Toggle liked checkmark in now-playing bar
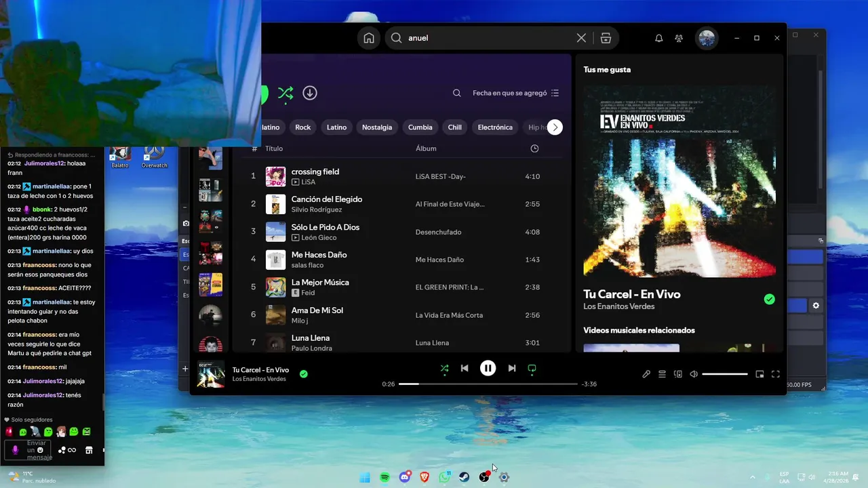Screen dimensions: 868x488 point(303,373)
